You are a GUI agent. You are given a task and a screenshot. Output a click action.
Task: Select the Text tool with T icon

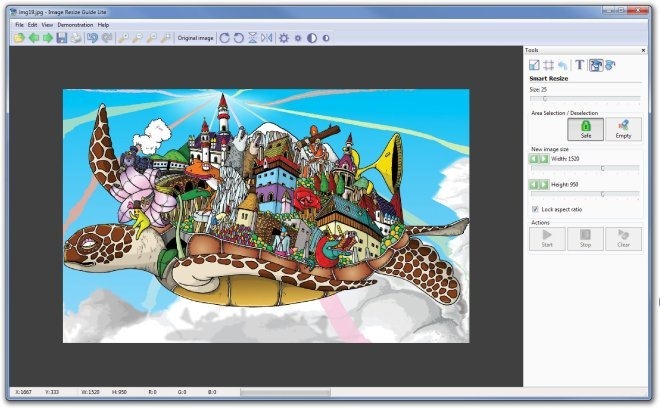(580, 65)
